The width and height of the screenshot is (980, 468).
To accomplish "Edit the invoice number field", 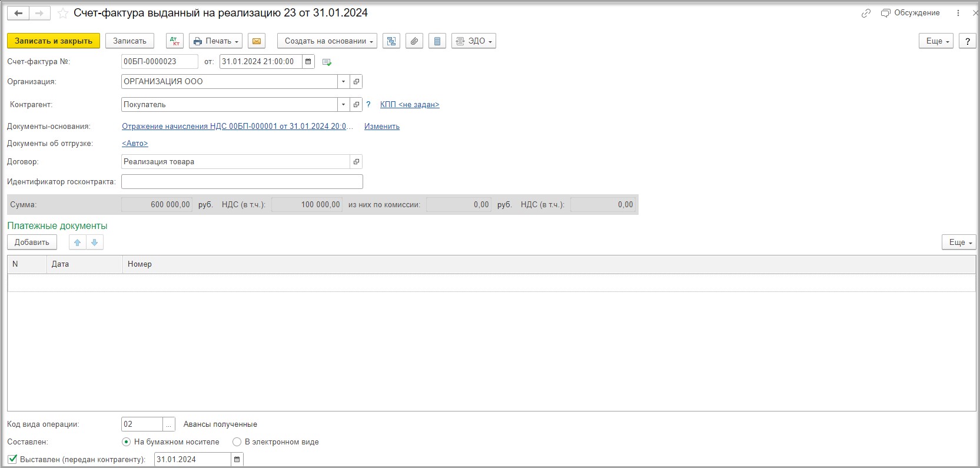I will (160, 61).
